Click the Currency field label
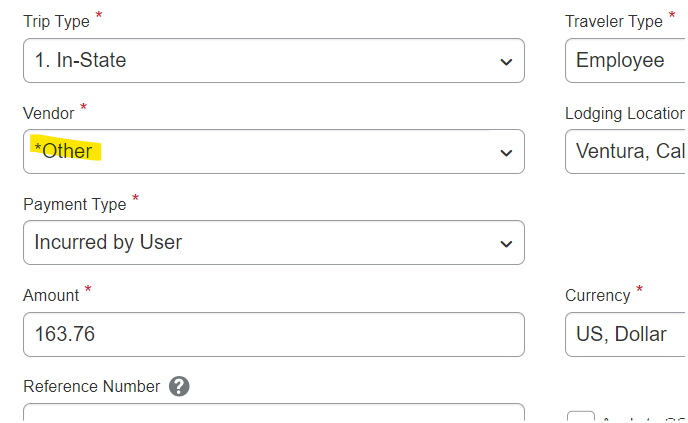This screenshot has width=688, height=423. pos(598,296)
